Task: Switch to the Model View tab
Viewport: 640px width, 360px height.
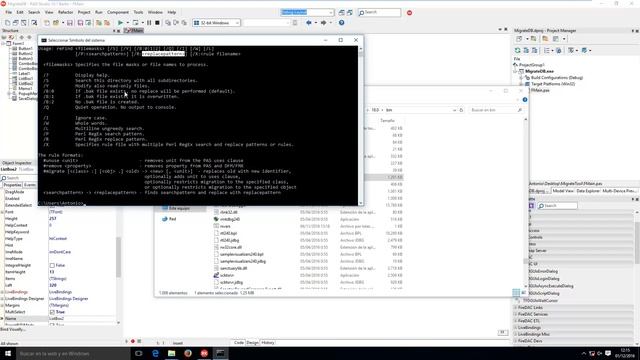Action: point(563,191)
